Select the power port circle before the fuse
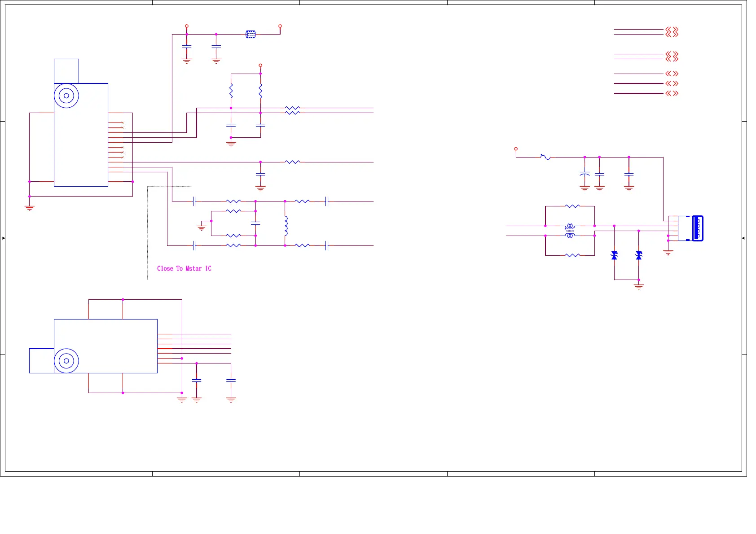756x534 pixels. pyautogui.click(x=516, y=149)
